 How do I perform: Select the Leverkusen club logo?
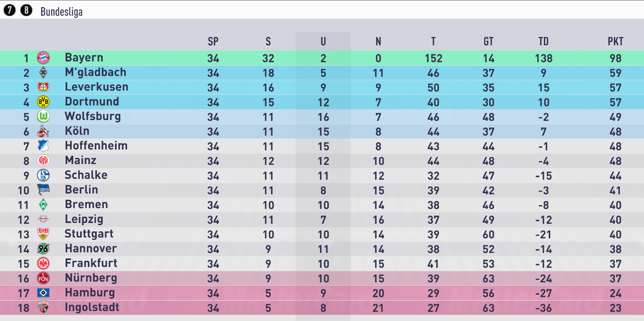43,87
